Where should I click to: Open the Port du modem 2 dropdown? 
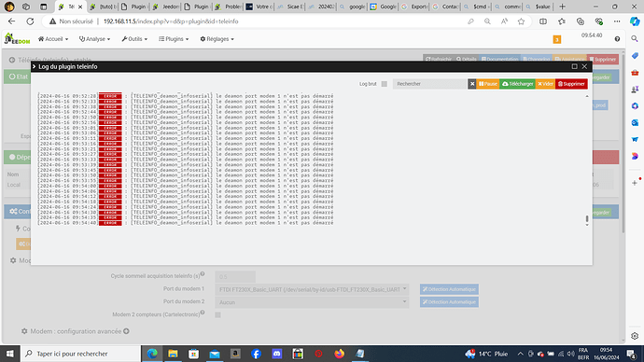(x=312, y=302)
